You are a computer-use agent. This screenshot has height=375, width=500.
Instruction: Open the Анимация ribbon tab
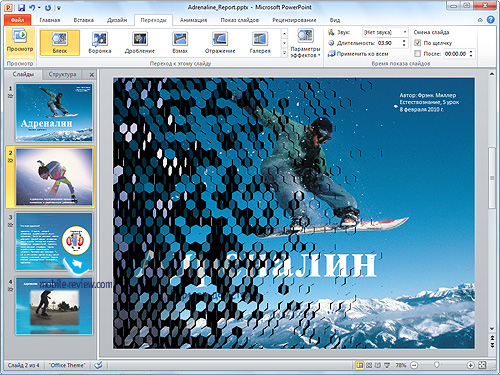(x=193, y=20)
